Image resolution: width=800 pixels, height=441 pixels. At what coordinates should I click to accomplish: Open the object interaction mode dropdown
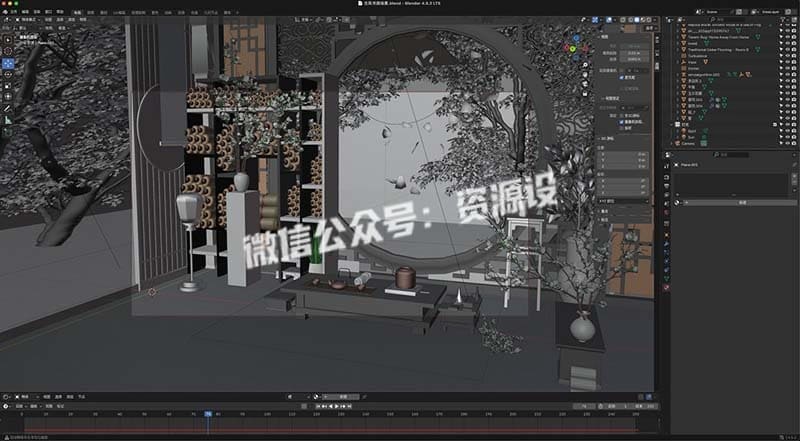click(28, 20)
